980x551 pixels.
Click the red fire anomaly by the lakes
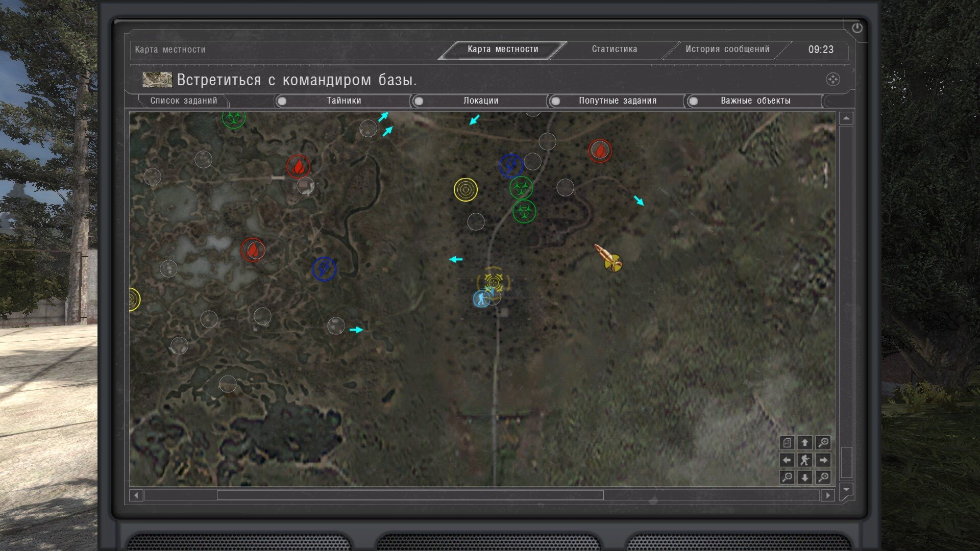pos(253,250)
